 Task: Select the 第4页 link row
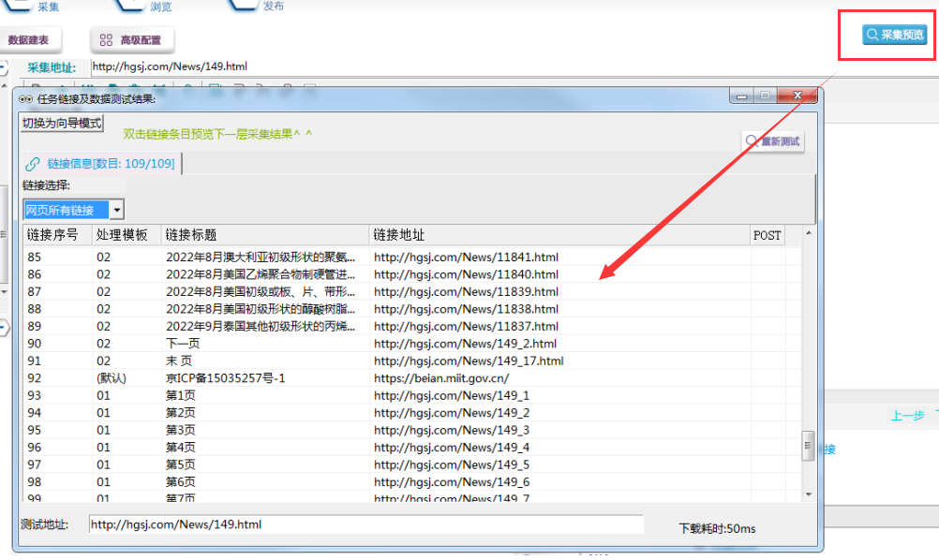(x=412, y=449)
